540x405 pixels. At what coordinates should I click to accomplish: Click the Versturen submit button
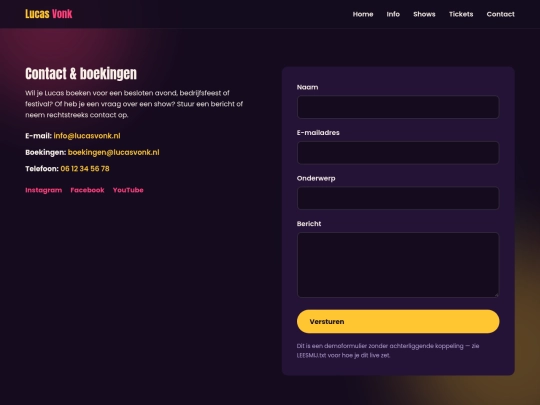click(398, 321)
